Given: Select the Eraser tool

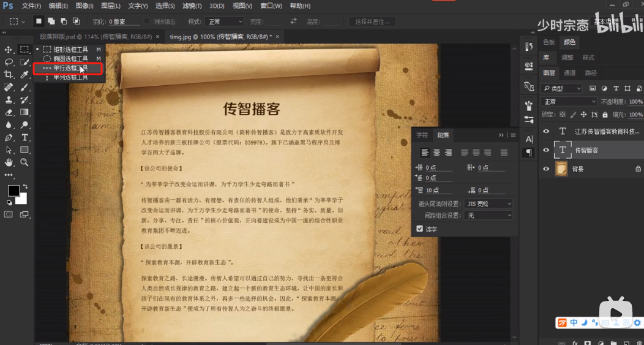Looking at the screenshot, I should coord(8,112).
